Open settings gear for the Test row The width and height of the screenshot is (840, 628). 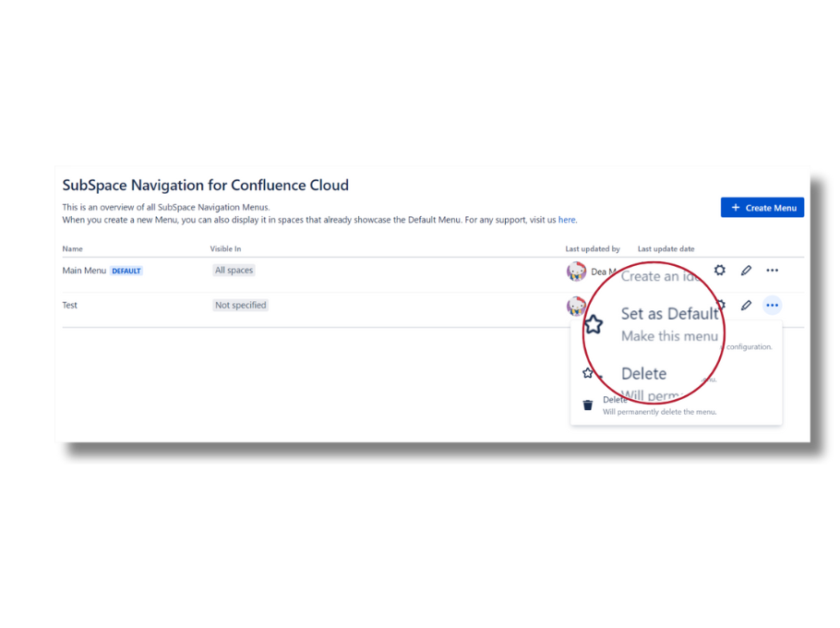tap(722, 303)
